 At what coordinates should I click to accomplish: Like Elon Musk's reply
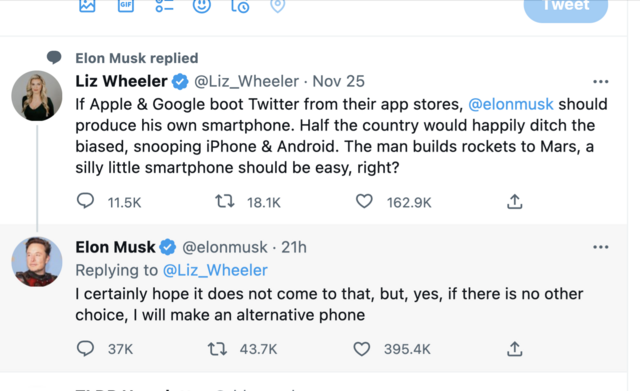pyautogui.click(x=362, y=349)
